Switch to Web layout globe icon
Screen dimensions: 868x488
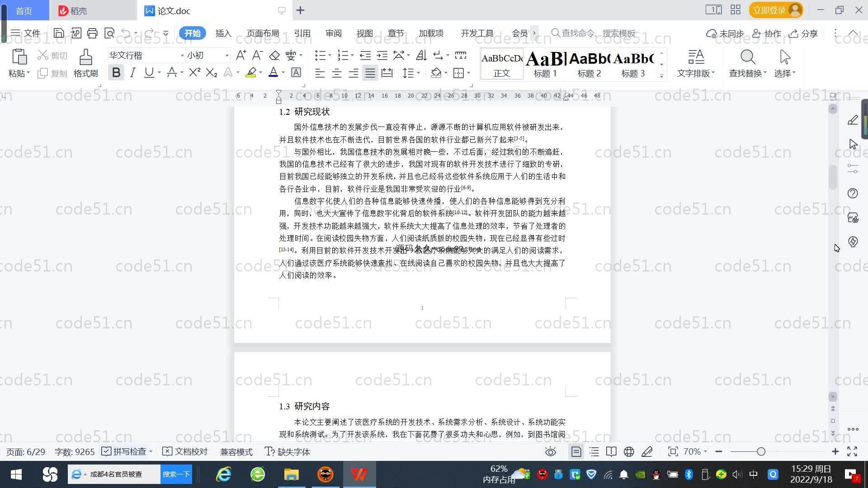(x=629, y=451)
